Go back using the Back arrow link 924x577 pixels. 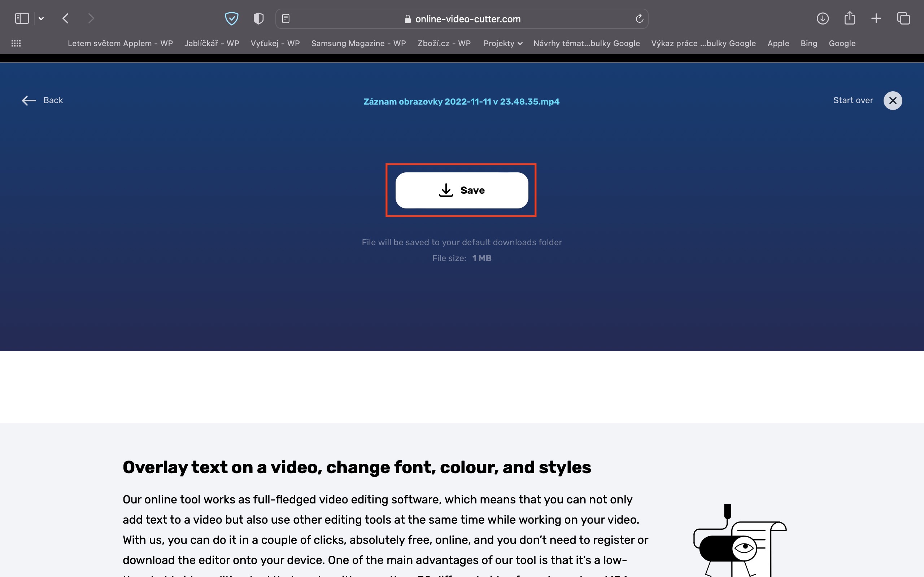click(42, 100)
